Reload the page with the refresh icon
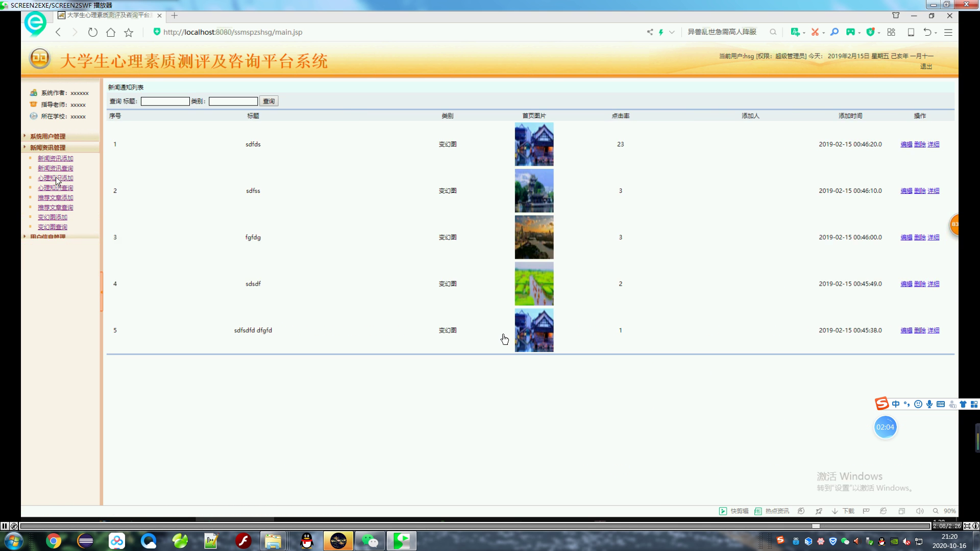This screenshot has height=551, width=980. tap(92, 32)
